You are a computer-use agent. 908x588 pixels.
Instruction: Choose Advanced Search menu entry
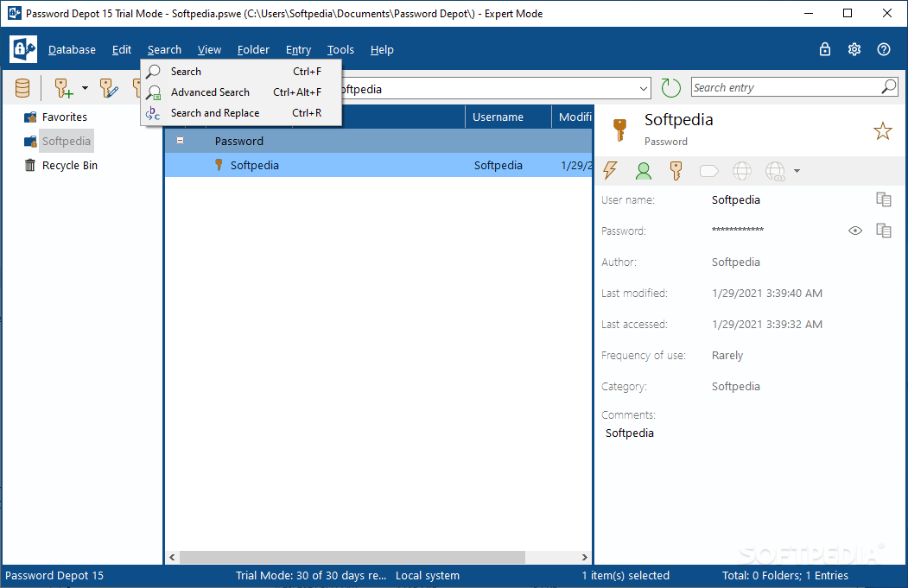tap(242, 92)
